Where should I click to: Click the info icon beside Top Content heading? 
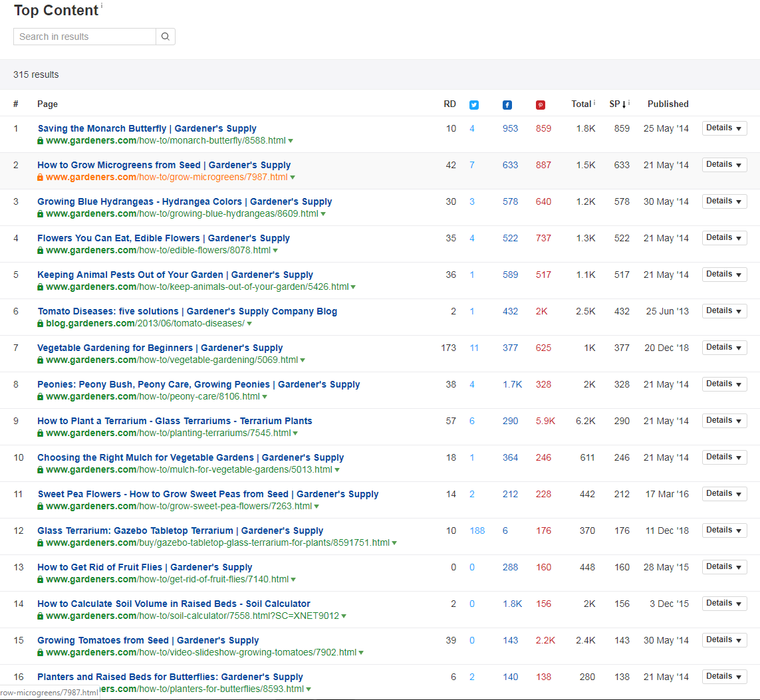102,5
